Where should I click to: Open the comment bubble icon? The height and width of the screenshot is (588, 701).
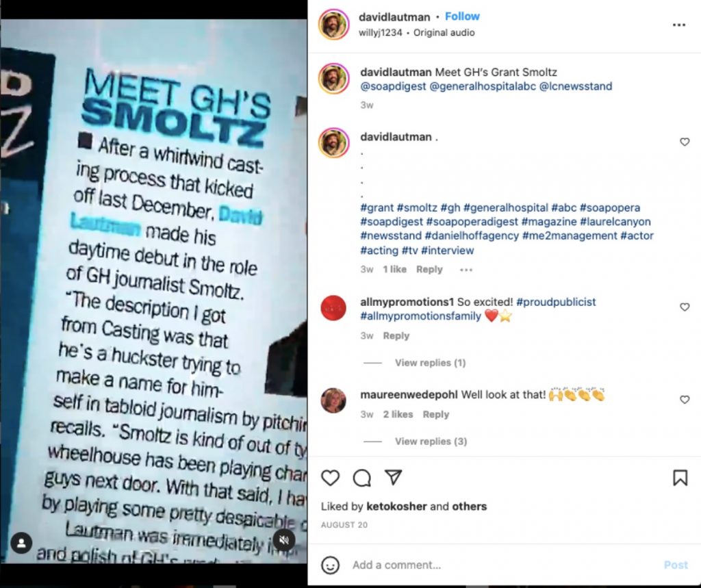click(x=362, y=478)
